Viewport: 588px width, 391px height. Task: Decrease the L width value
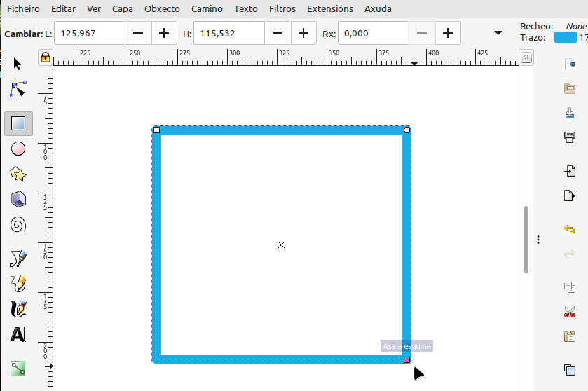pos(138,33)
